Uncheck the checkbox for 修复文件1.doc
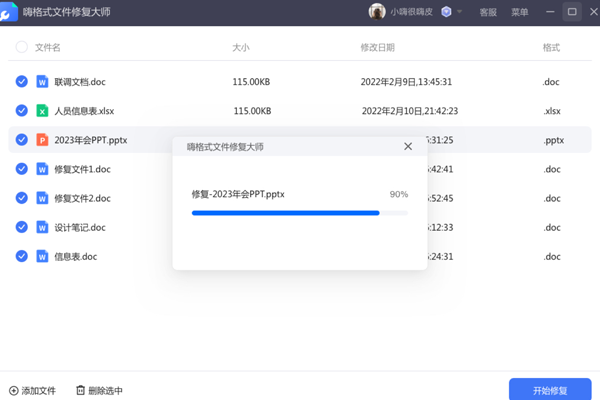Viewport: 600px width, 400px height. coord(22,169)
